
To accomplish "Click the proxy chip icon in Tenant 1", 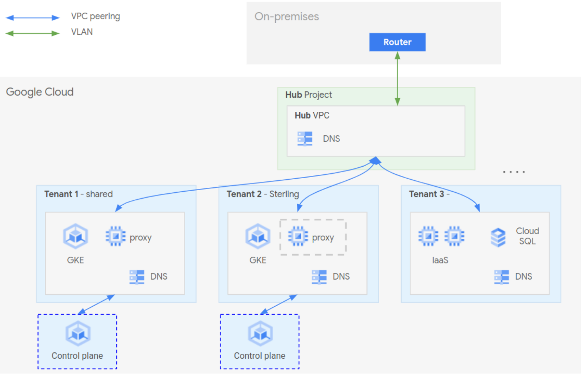I will pyautogui.click(x=115, y=236).
